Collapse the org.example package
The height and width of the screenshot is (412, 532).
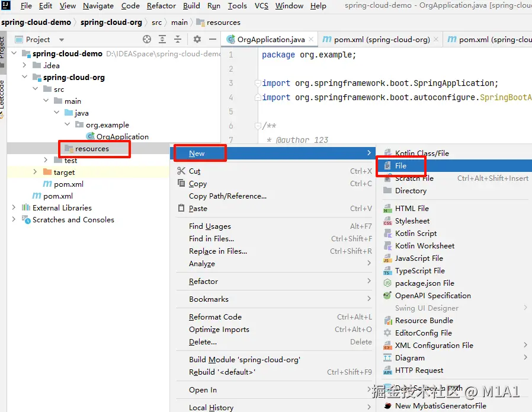tap(67, 124)
